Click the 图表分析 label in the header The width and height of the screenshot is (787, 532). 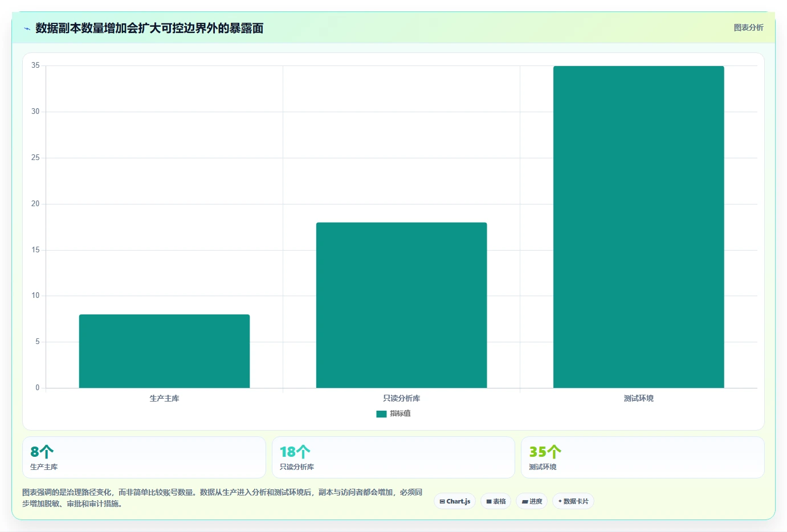point(748,27)
